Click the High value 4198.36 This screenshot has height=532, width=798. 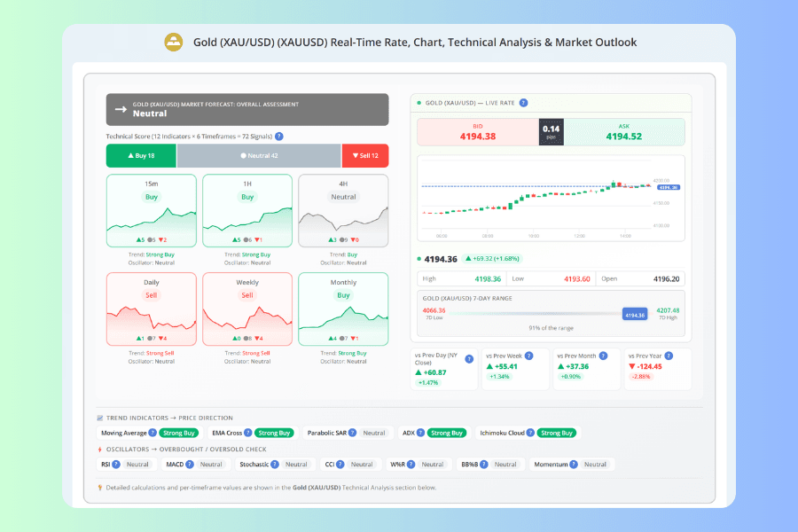488,279
